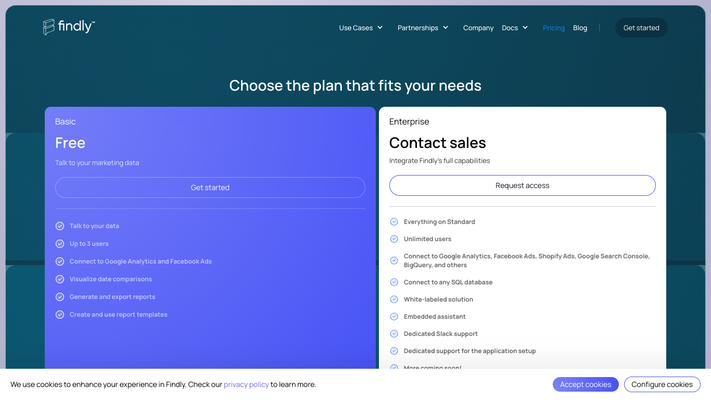Click check icon beside Everything on Standard
The height and width of the screenshot is (400, 711).
pos(394,222)
